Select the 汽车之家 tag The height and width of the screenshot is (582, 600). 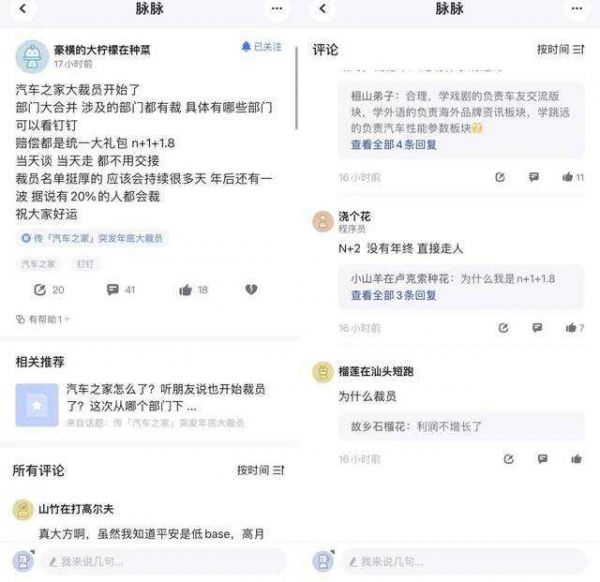pyautogui.click(x=39, y=264)
